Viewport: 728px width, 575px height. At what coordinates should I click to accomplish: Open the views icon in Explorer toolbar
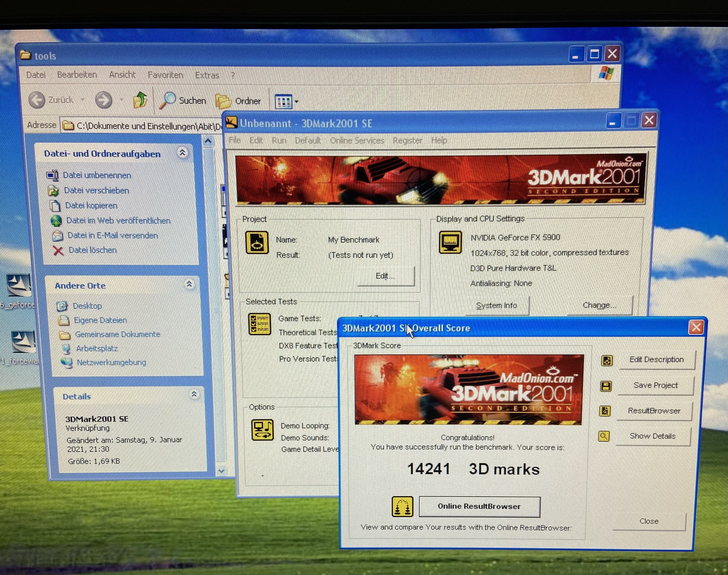pos(283,101)
